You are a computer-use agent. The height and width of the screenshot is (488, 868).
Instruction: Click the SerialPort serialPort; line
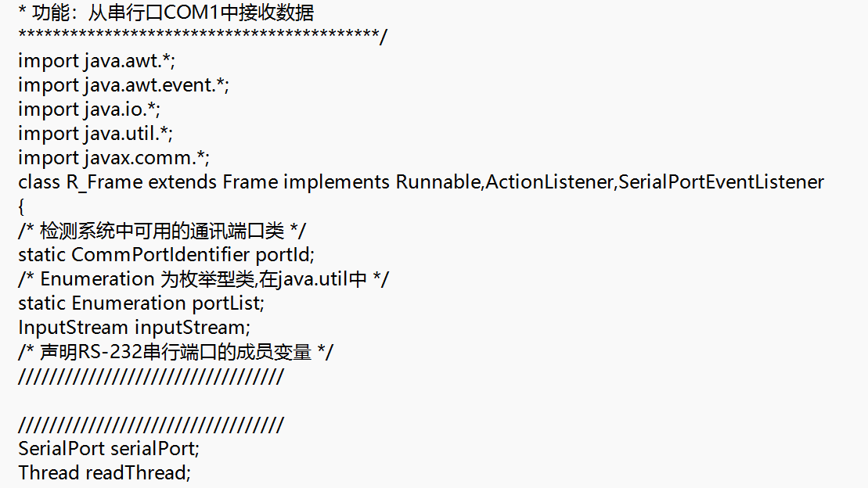click(x=109, y=449)
